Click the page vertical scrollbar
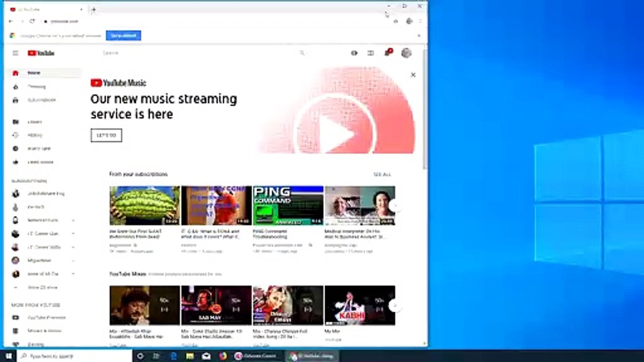The width and height of the screenshot is (644, 362). (425, 108)
